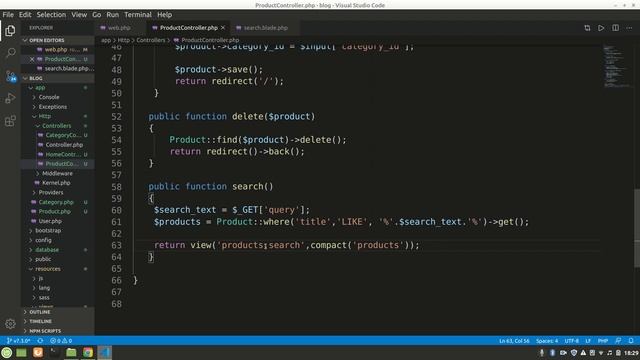The height and width of the screenshot is (360, 640).
Task: Click the Run file play icon
Action: point(601,28)
